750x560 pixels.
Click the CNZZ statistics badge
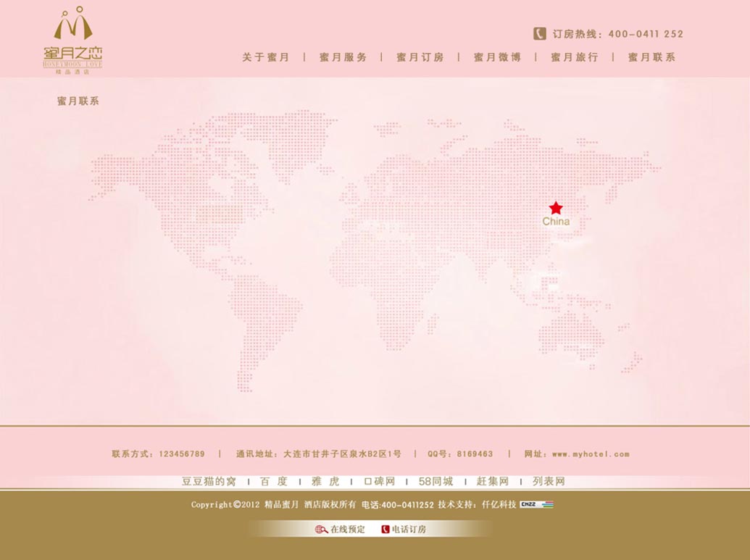click(x=536, y=504)
